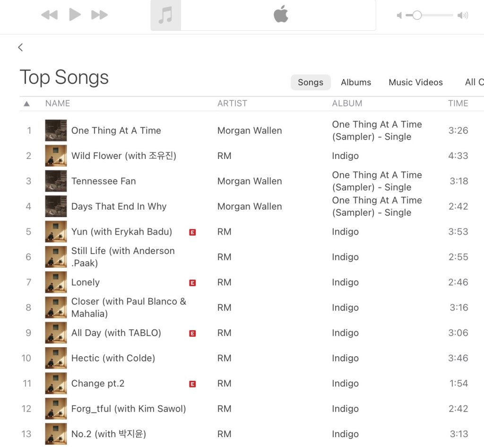Click the max volume speaker icon
484x448 pixels.
click(463, 16)
